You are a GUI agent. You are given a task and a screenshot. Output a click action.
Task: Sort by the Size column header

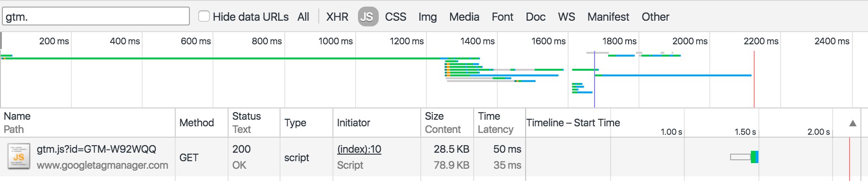(434, 116)
